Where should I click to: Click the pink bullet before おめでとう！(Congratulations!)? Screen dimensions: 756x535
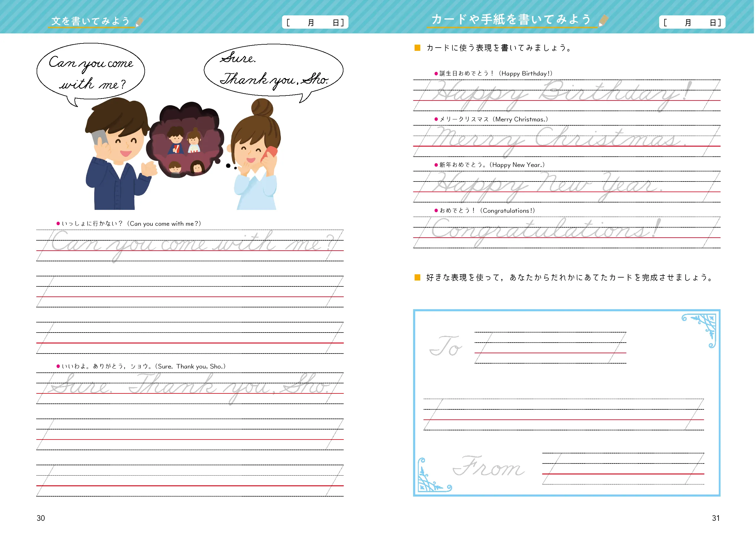click(x=436, y=211)
